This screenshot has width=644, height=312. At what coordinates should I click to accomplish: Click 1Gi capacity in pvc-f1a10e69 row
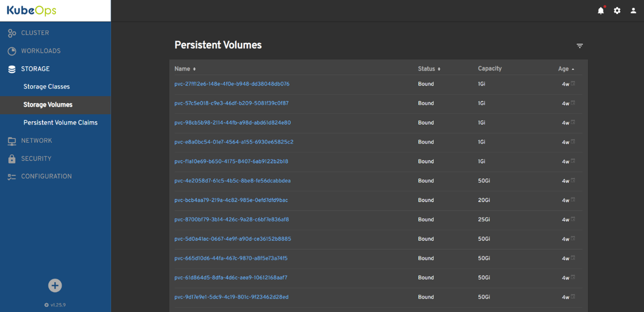tap(481, 162)
